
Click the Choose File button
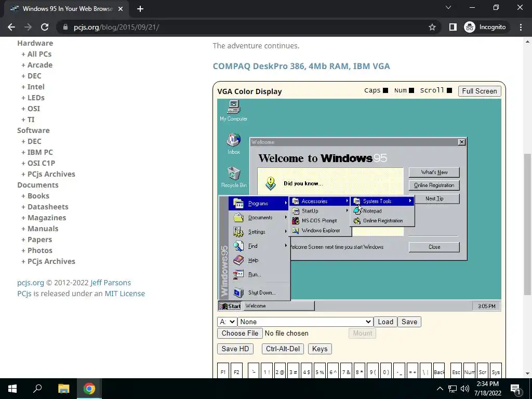tap(240, 333)
